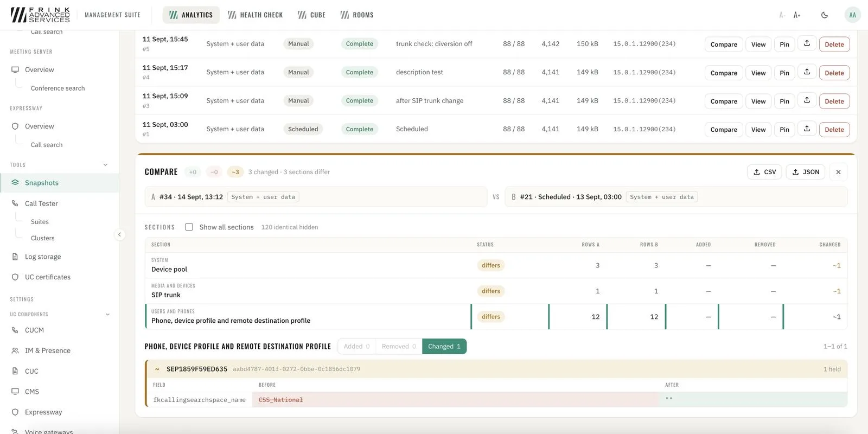
Task: Export snapshot #1 with upload icon
Action: (807, 129)
